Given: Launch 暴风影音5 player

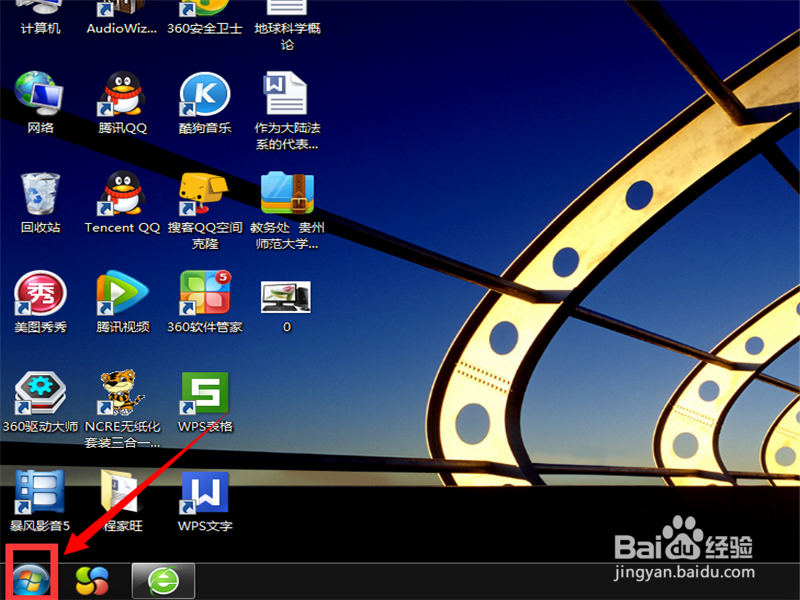Looking at the screenshot, I should pyautogui.click(x=40, y=500).
